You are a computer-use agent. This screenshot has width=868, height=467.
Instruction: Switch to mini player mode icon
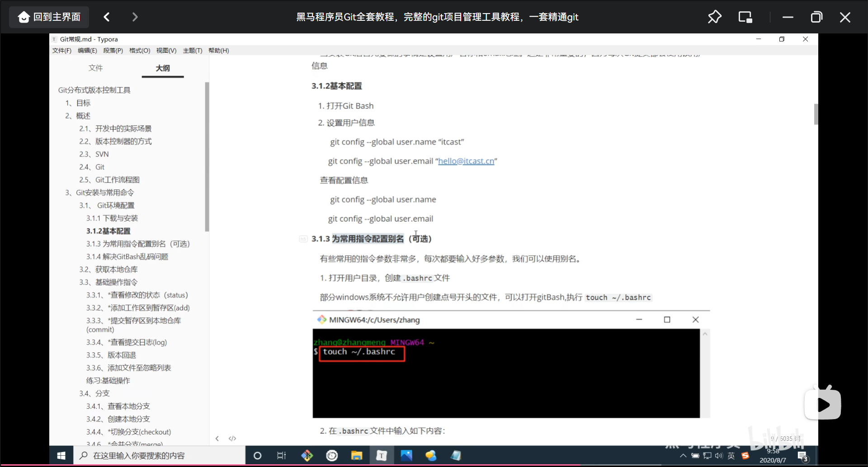pos(745,17)
